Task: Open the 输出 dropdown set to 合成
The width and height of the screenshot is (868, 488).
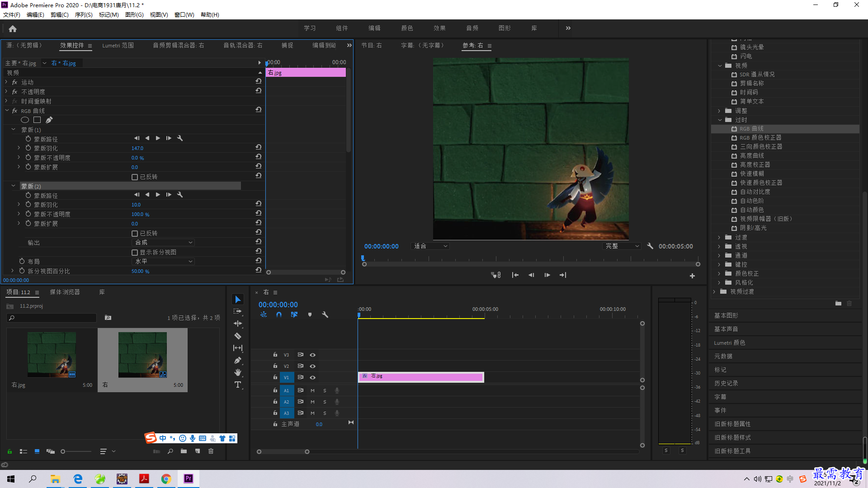Action: coord(163,243)
